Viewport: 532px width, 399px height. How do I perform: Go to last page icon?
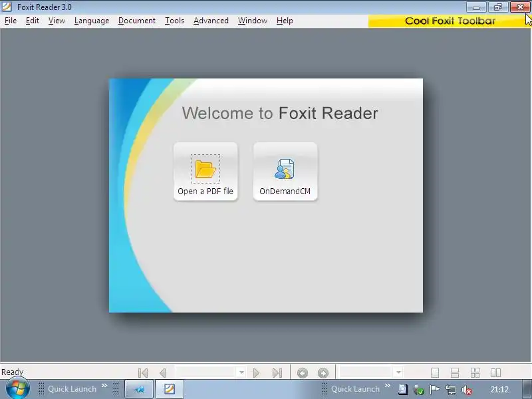click(x=277, y=373)
